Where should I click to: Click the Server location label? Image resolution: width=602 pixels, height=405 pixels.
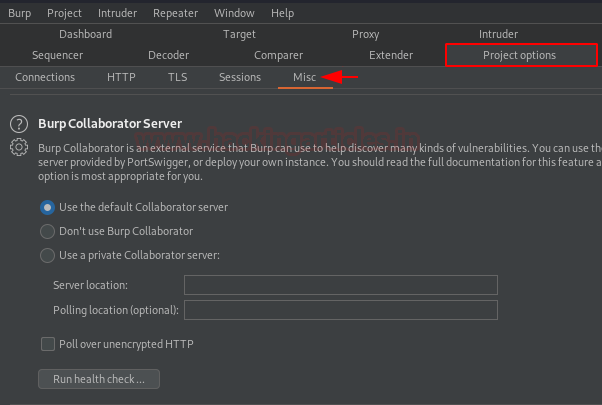90,285
